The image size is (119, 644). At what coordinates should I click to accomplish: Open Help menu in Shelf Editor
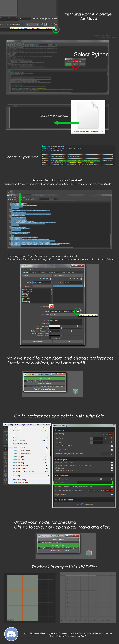coord(31,269)
